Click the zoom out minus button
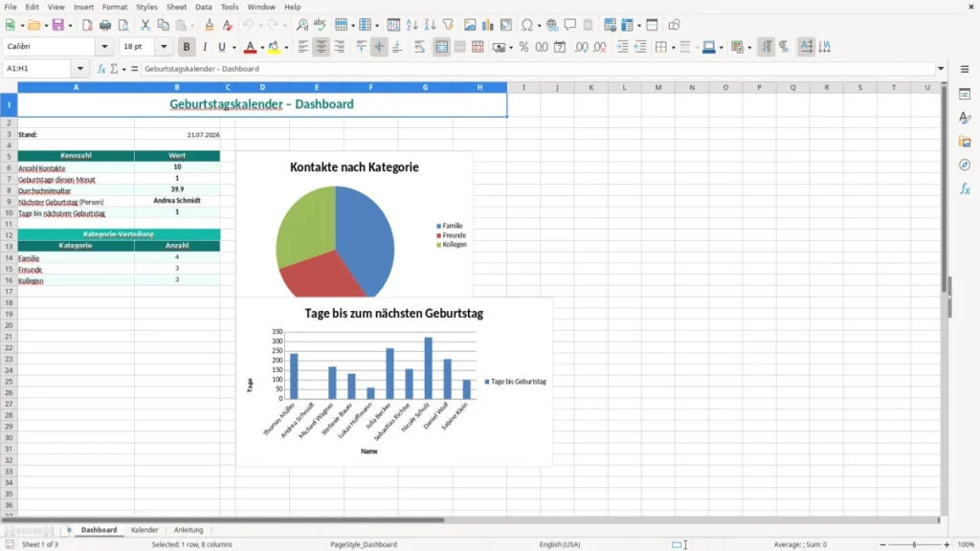 882,544
